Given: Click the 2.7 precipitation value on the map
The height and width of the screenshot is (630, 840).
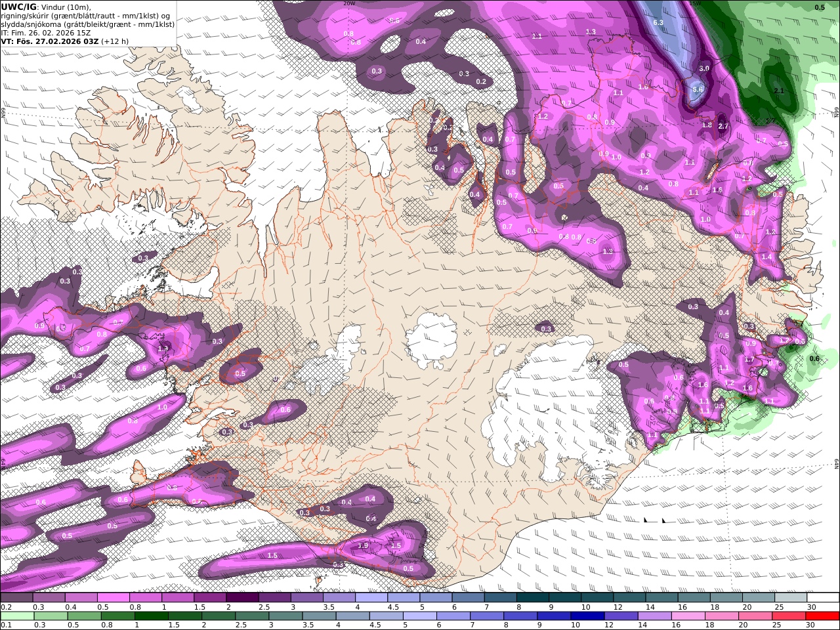Looking at the screenshot, I should point(723,126).
